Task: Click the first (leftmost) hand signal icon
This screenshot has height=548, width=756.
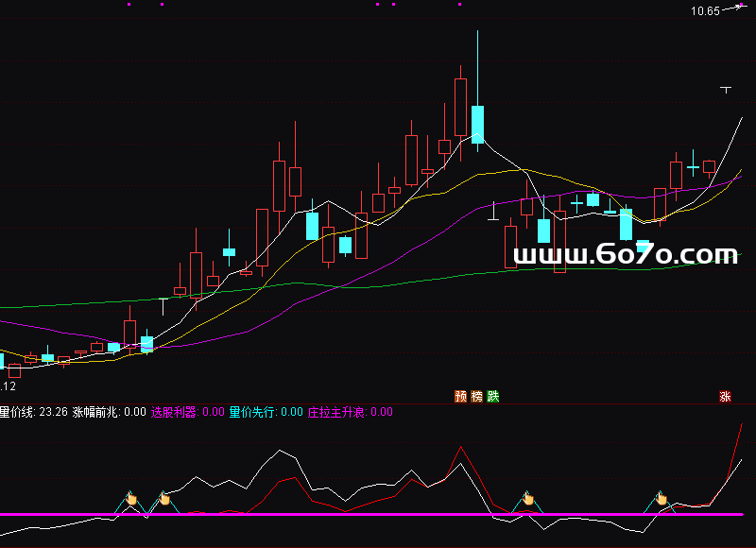Action: pos(133,498)
